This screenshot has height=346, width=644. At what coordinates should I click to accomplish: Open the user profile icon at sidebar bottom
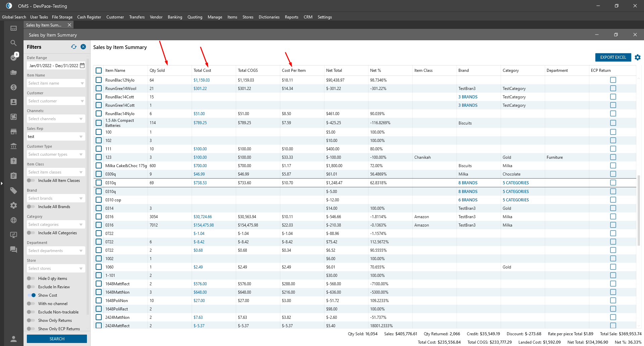click(13, 339)
